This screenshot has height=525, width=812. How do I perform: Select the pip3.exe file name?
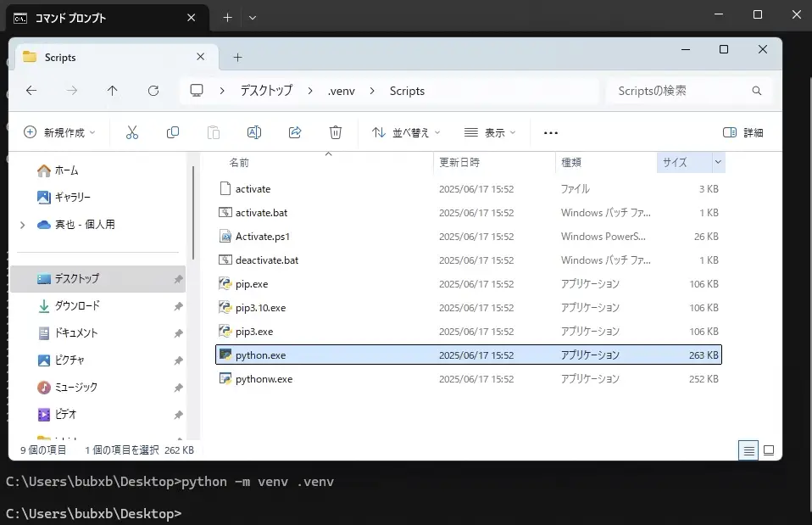(254, 332)
